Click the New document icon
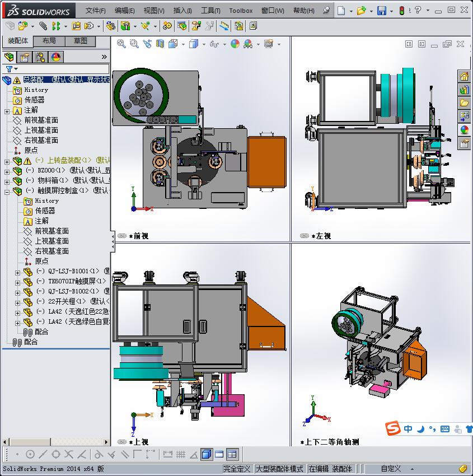This screenshot has height=476, width=473. [341, 11]
